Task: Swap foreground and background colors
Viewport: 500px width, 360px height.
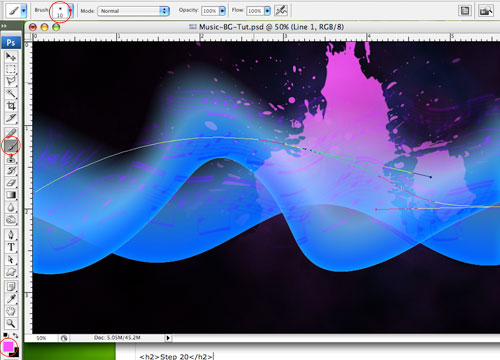Action: [16, 335]
